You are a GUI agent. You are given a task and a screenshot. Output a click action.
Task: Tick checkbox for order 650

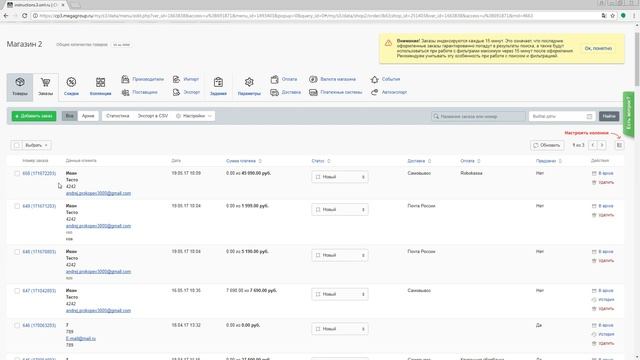17,173
